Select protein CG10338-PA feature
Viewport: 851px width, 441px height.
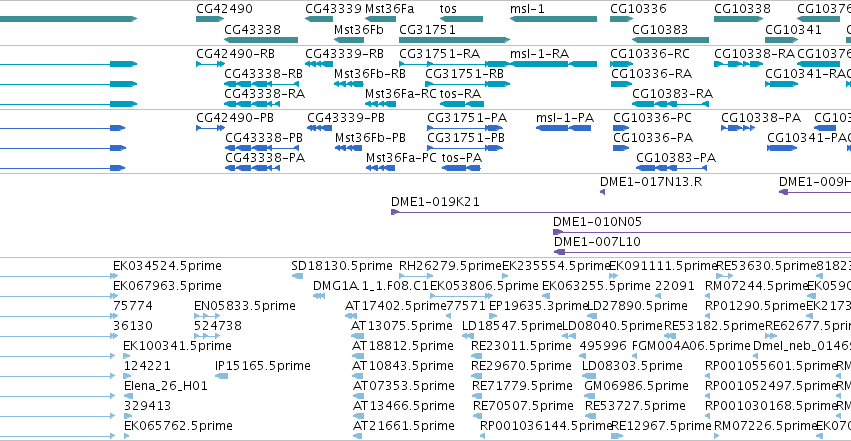pos(738,128)
